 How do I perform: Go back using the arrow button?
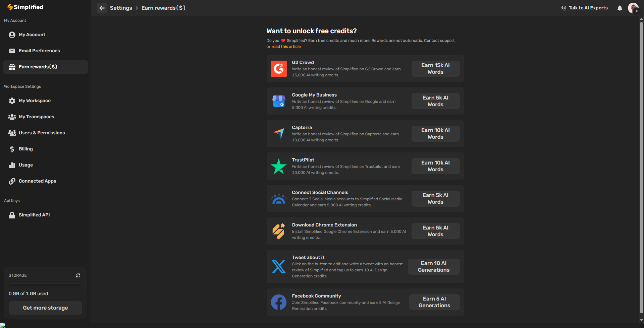(102, 8)
